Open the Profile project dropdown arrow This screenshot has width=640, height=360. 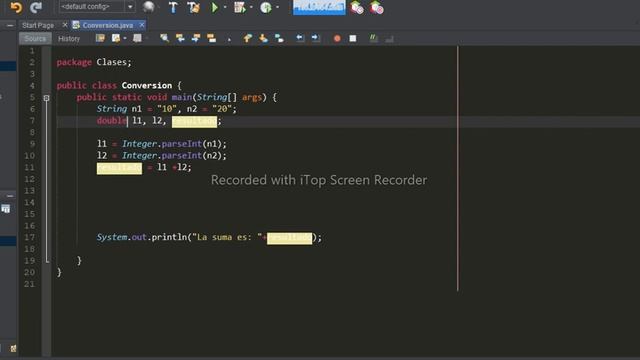point(278,7)
